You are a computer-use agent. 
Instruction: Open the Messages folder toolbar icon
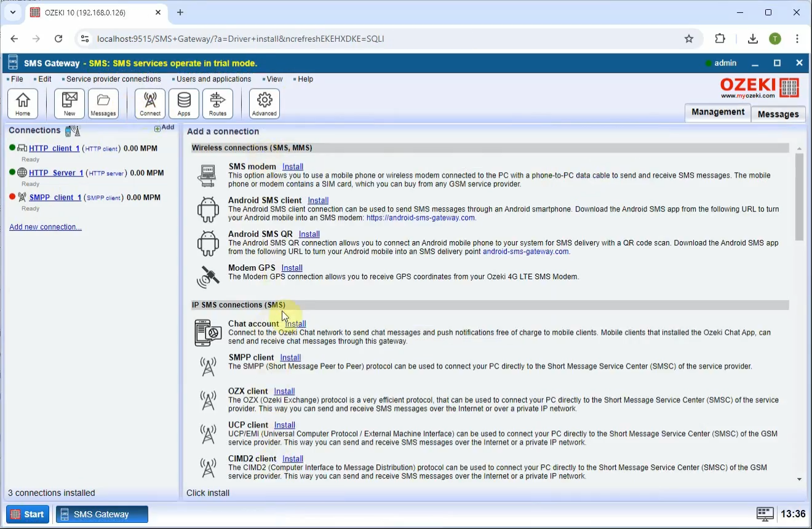pyautogui.click(x=103, y=103)
